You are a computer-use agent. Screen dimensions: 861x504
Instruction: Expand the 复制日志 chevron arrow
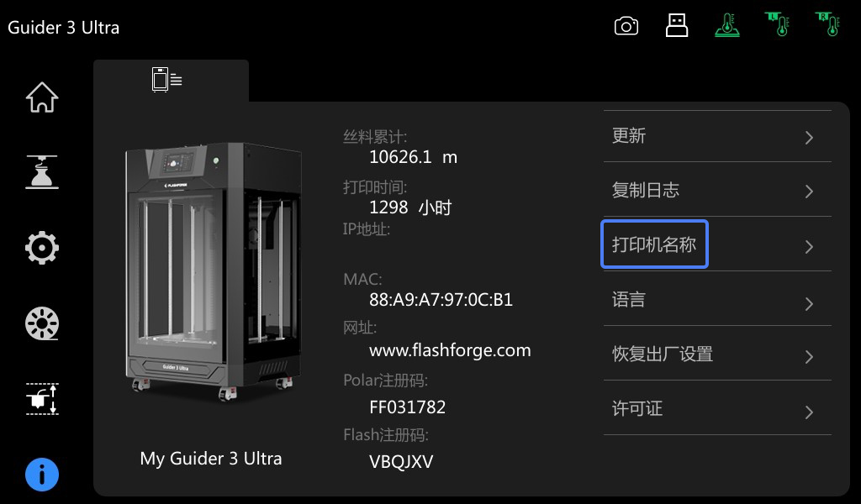pos(809,192)
